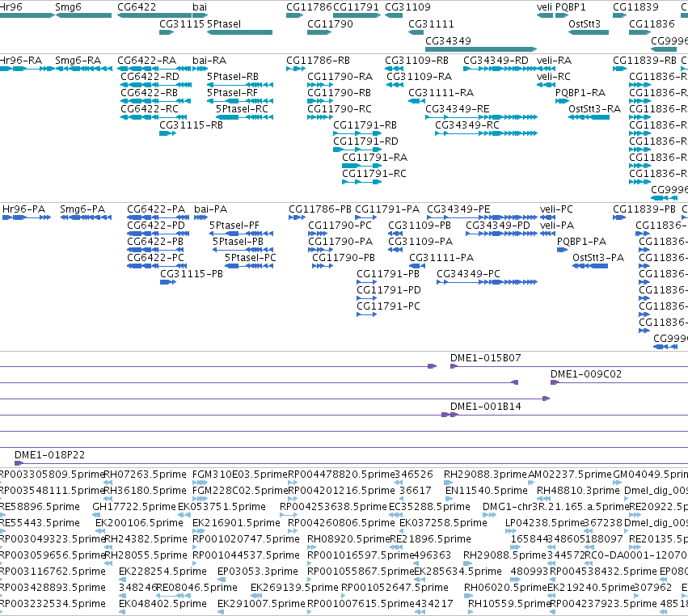Viewport: 688px width, 616px height.
Task: Click the CG34349-RC transcript glyph
Action: [x=486, y=133]
